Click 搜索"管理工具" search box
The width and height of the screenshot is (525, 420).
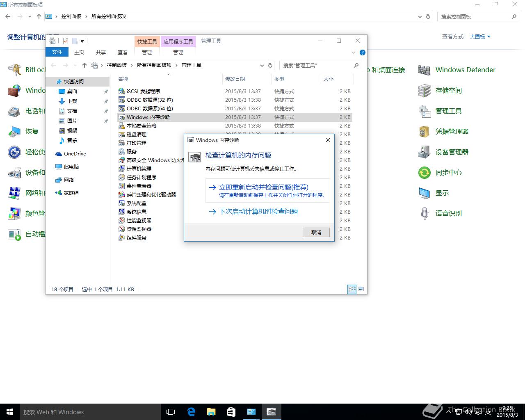320,65
